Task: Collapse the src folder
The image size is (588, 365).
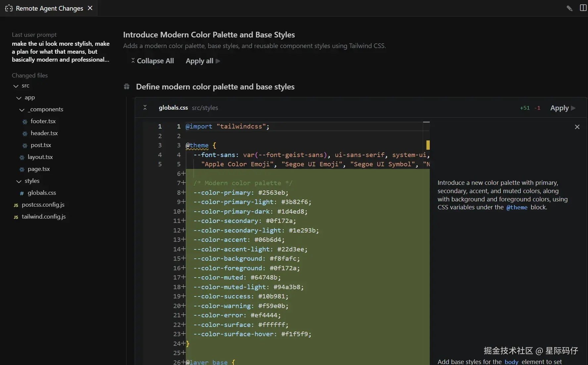Action: [x=16, y=86]
